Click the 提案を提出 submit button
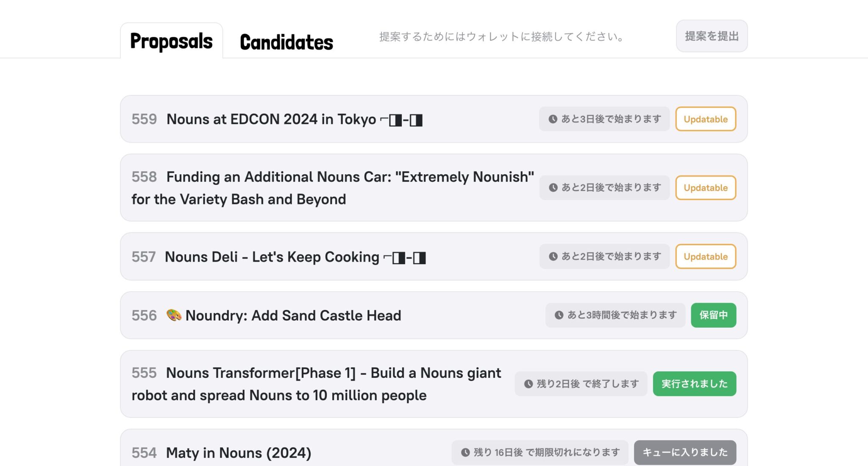This screenshot has height=466, width=868. point(712,36)
